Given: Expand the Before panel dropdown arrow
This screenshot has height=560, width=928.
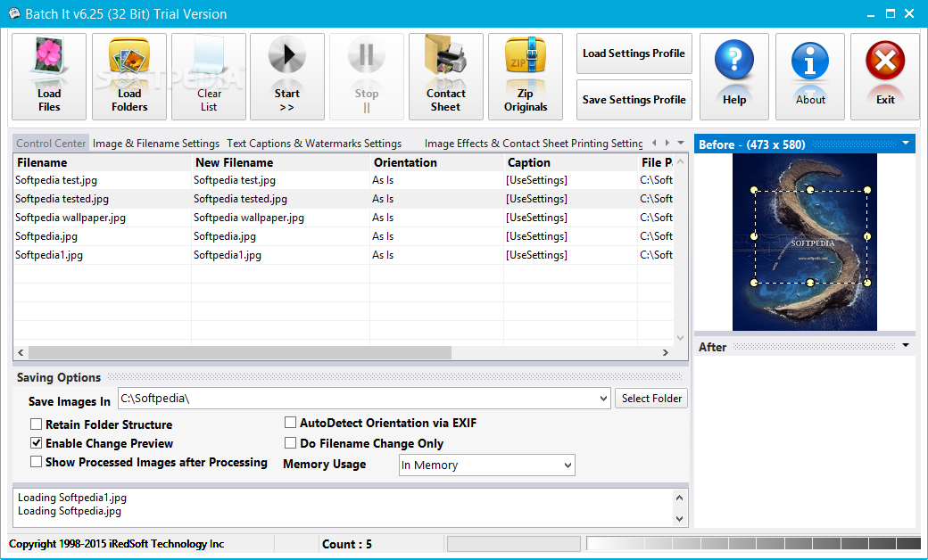Looking at the screenshot, I should (906, 143).
